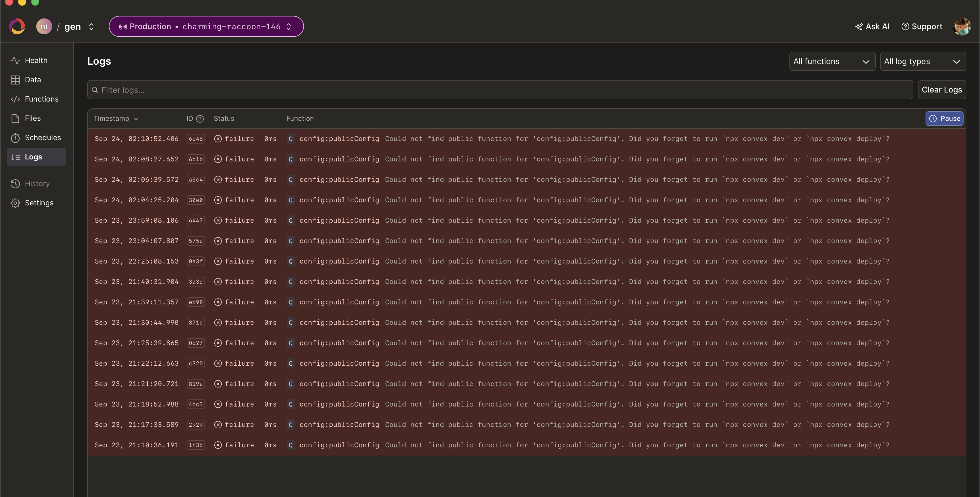Click the Clear Logs button
Image resolution: width=980 pixels, height=497 pixels.
click(941, 90)
